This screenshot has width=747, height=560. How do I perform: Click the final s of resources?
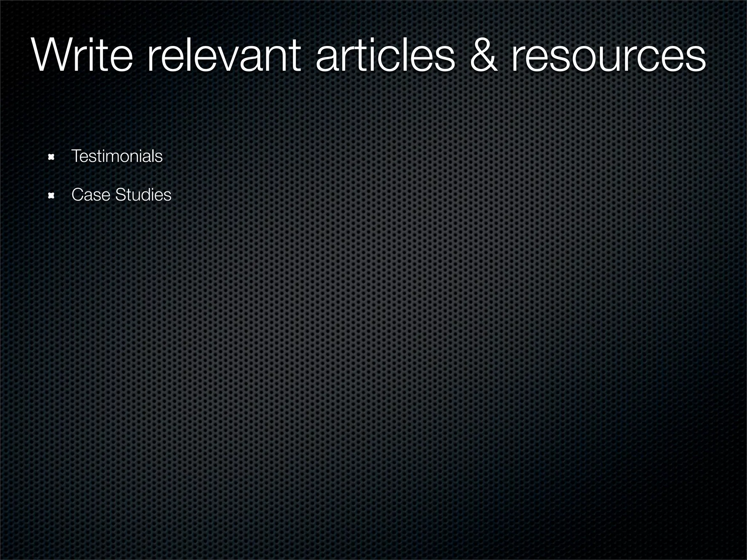[695, 58]
